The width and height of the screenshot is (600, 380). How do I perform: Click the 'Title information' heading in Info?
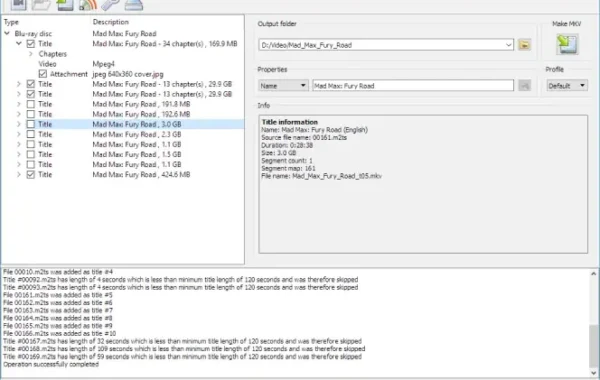290,122
